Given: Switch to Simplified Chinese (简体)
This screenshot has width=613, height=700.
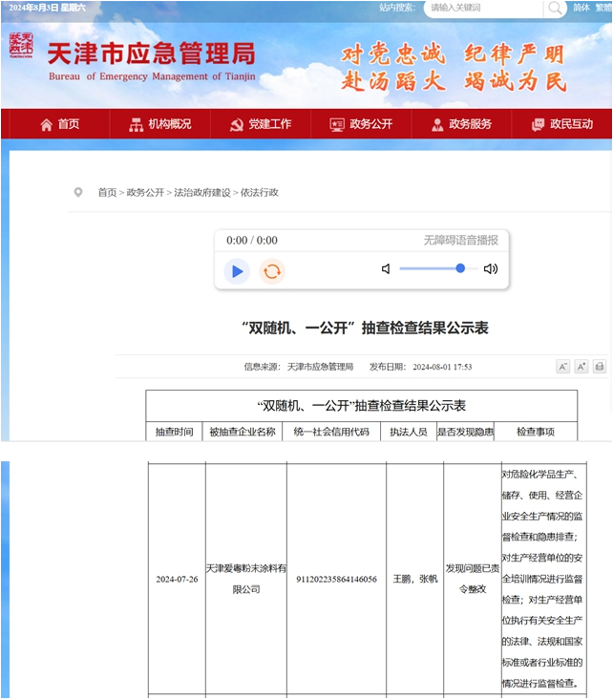Looking at the screenshot, I should click(581, 8).
